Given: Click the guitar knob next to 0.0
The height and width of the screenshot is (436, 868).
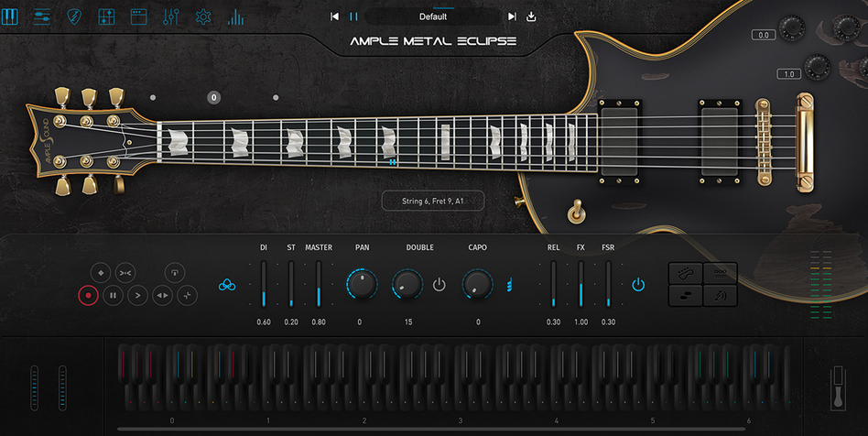Looking at the screenshot, I should click(792, 27).
